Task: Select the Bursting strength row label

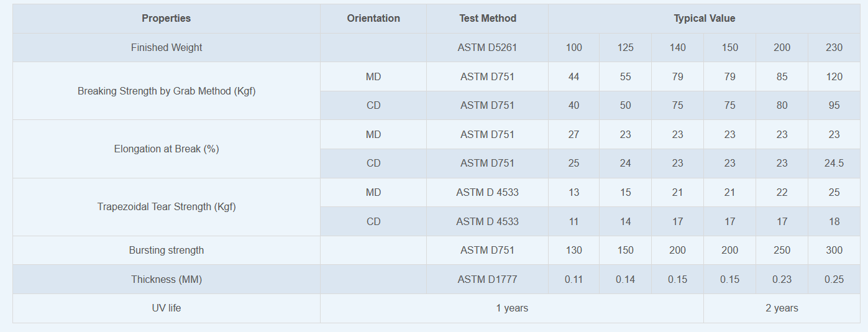Action: [166, 251]
